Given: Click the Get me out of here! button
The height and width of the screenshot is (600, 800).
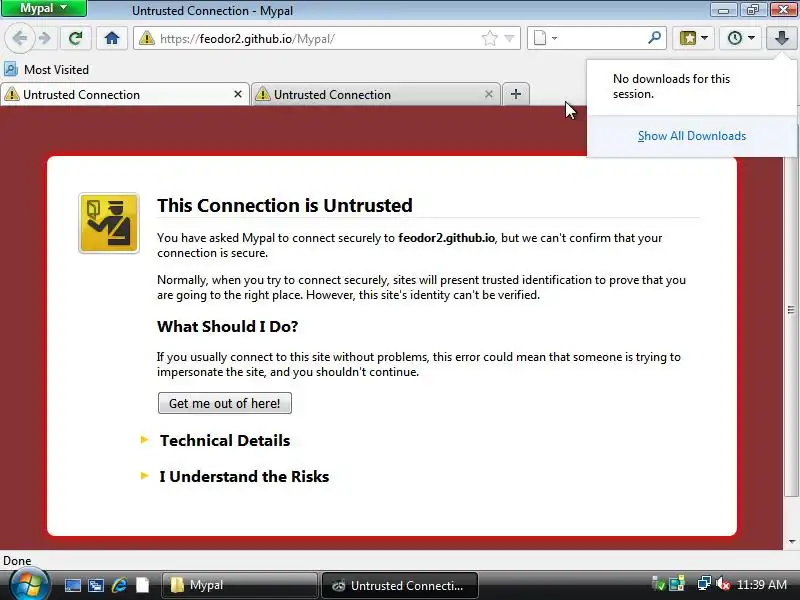Looking at the screenshot, I should click(224, 403).
